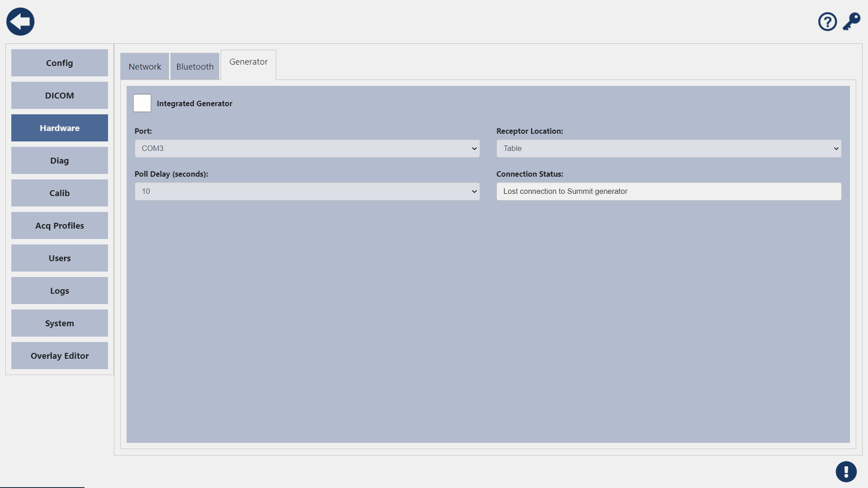Click the key access icon
The image size is (868, 488).
coord(851,22)
